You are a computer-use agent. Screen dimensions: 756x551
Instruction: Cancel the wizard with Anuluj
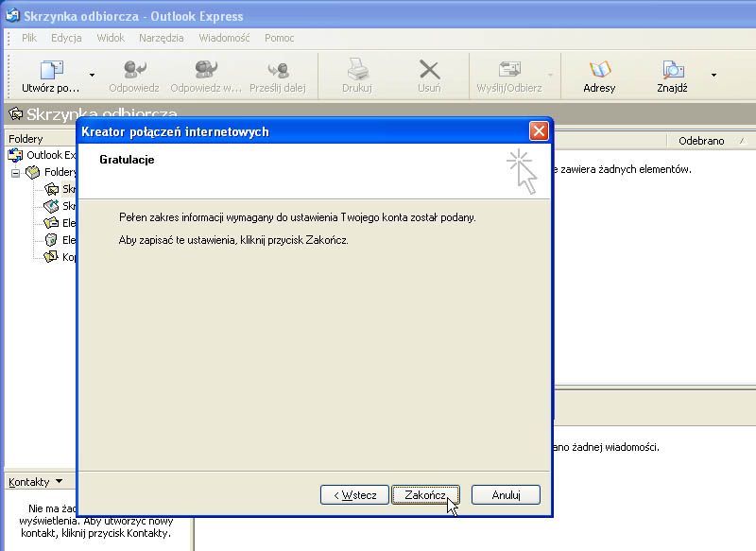(506, 495)
